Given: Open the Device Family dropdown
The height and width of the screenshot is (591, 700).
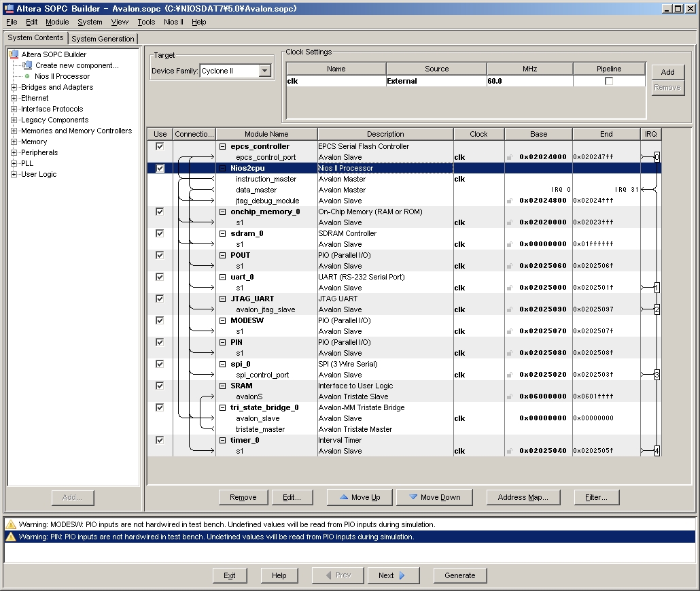Looking at the screenshot, I should (264, 71).
